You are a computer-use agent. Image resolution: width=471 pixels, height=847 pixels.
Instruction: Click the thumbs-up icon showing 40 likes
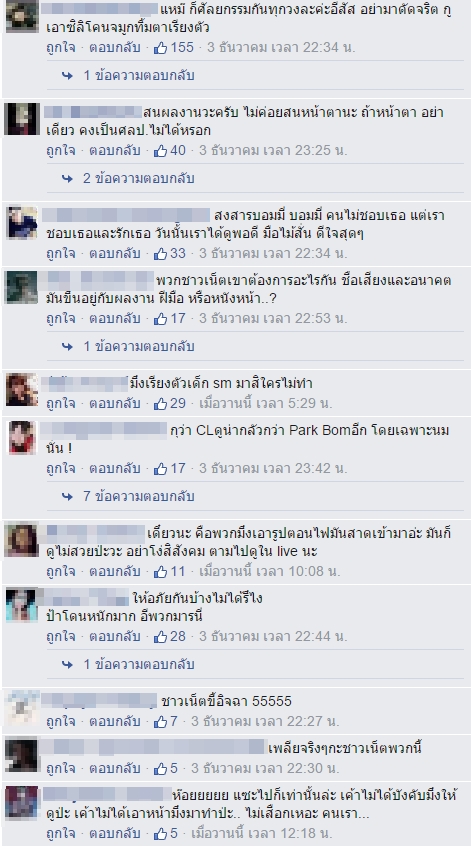coord(160,151)
